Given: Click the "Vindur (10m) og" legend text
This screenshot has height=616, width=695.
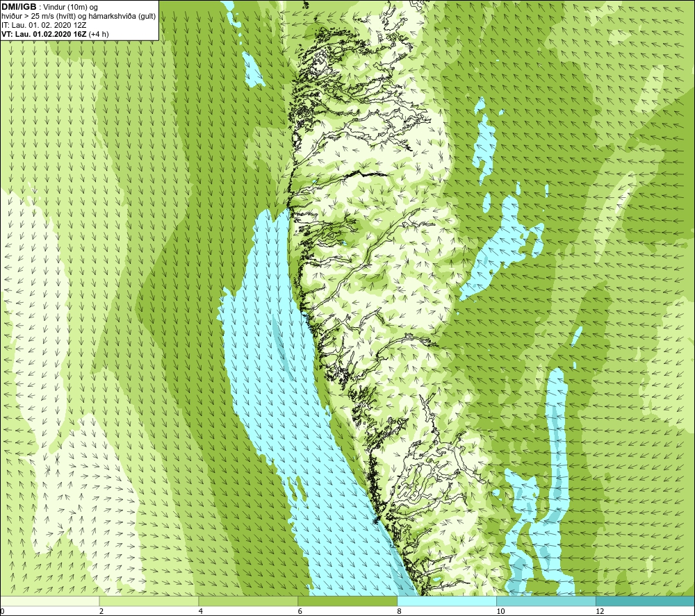Looking at the screenshot, I should [x=70, y=8].
